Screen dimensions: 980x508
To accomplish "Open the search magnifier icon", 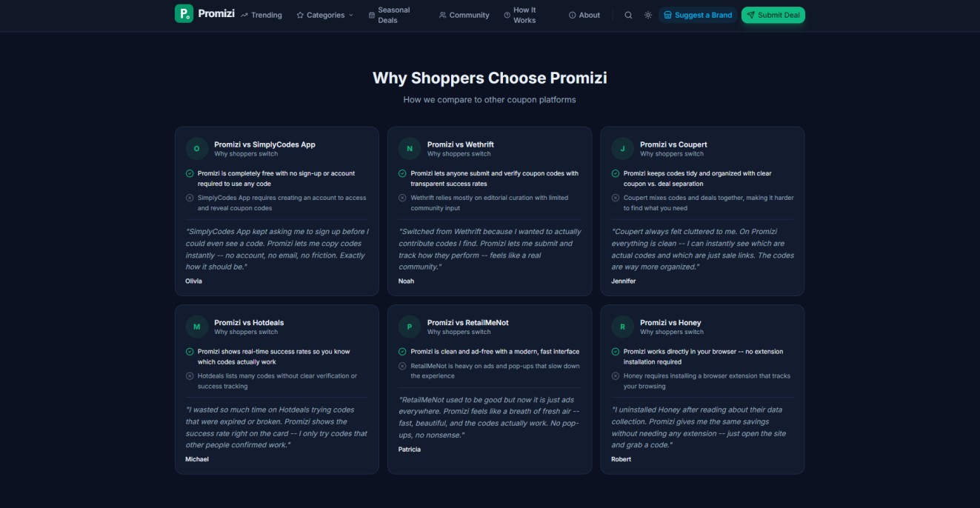I will point(628,15).
